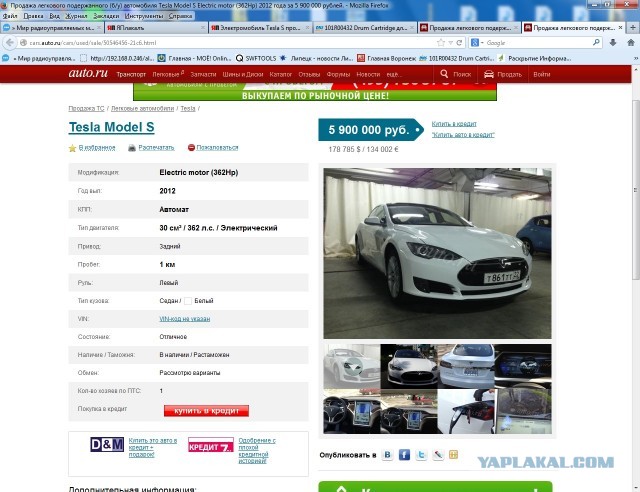
Task: Open URL history dropdown arrow
Action: tap(451, 42)
